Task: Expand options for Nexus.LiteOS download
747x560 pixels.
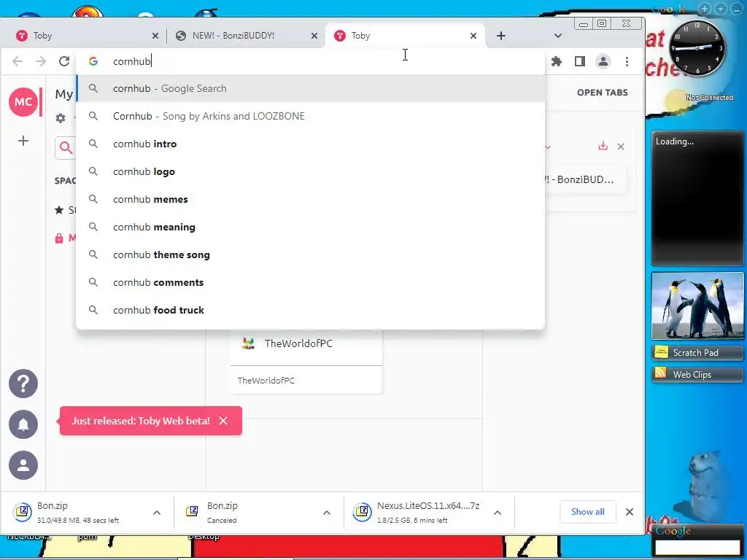Action: [498, 513]
